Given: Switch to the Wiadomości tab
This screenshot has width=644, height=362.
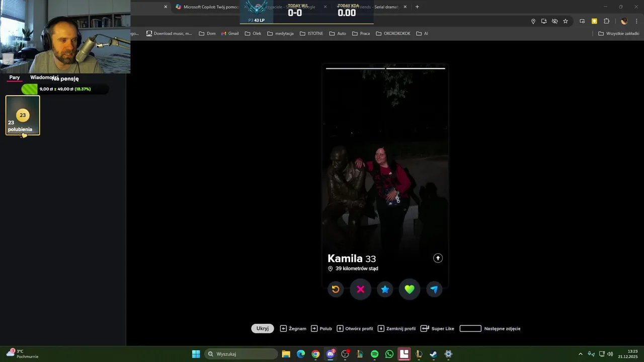Looking at the screenshot, I should point(44,77).
